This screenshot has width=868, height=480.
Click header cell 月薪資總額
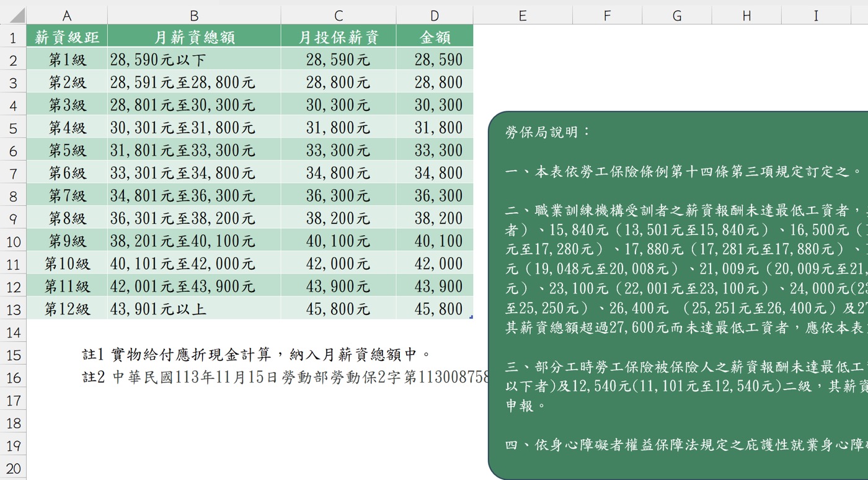click(194, 37)
